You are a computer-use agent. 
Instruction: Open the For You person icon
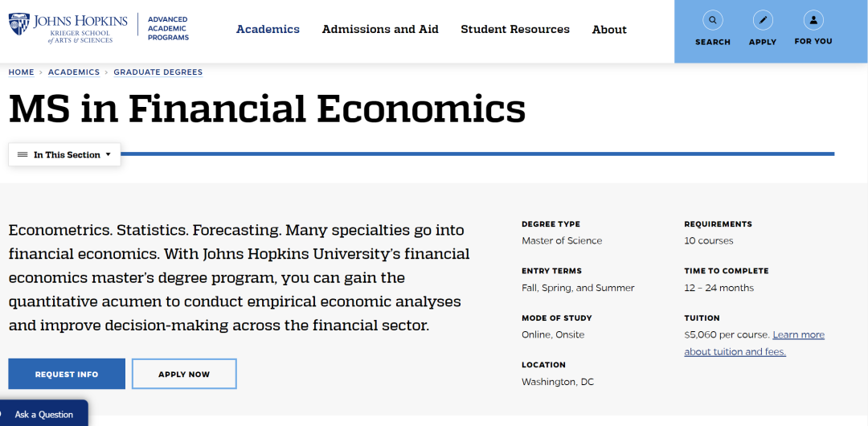(813, 21)
